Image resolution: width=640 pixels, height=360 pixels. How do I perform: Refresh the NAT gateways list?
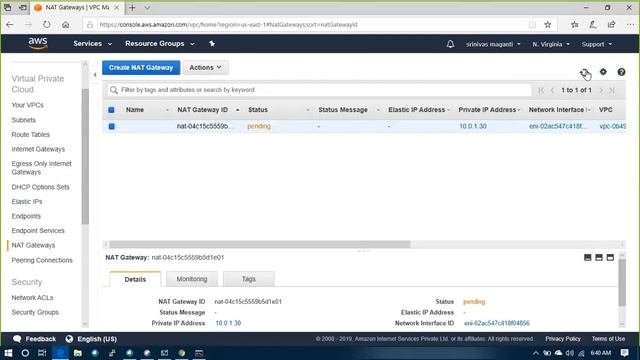(x=584, y=72)
